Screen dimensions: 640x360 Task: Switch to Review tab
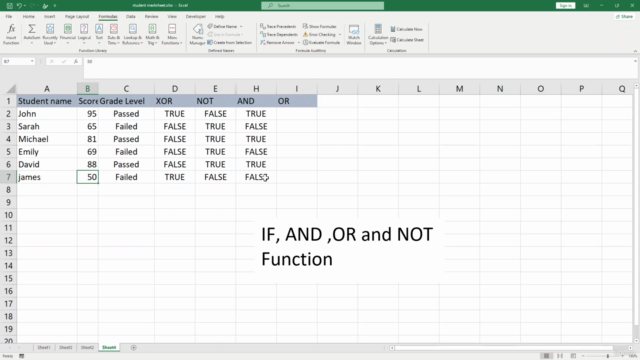click(151, 17)
